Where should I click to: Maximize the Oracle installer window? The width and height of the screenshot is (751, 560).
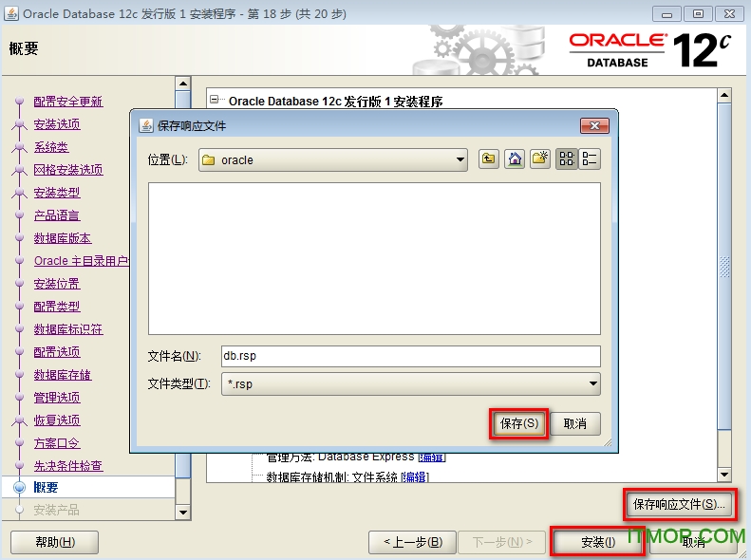coord(698,14)
